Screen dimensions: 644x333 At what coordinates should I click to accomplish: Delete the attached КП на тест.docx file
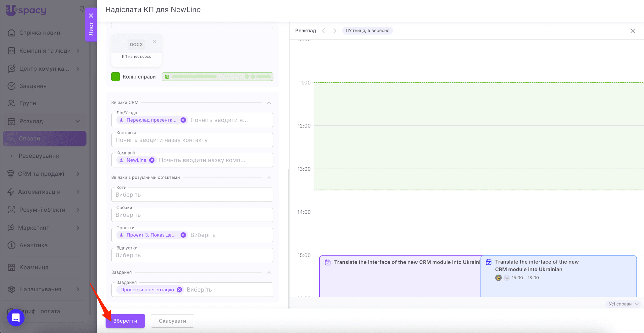154,41
